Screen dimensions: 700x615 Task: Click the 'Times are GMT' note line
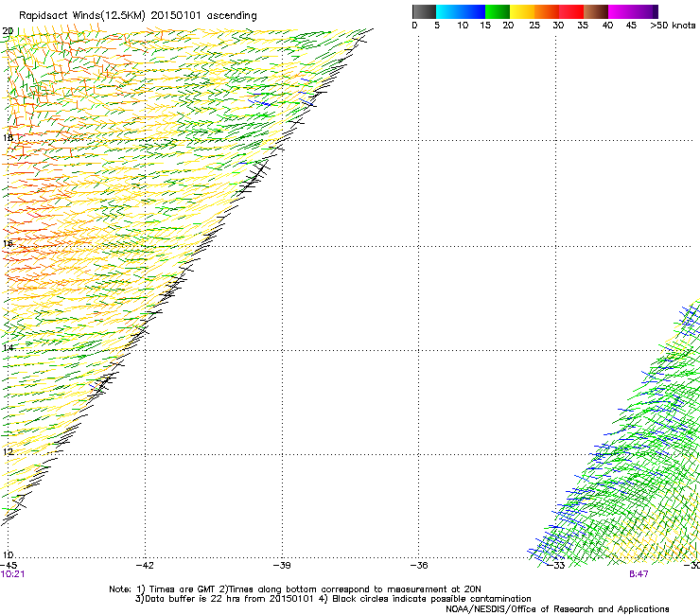click(294, 589)
